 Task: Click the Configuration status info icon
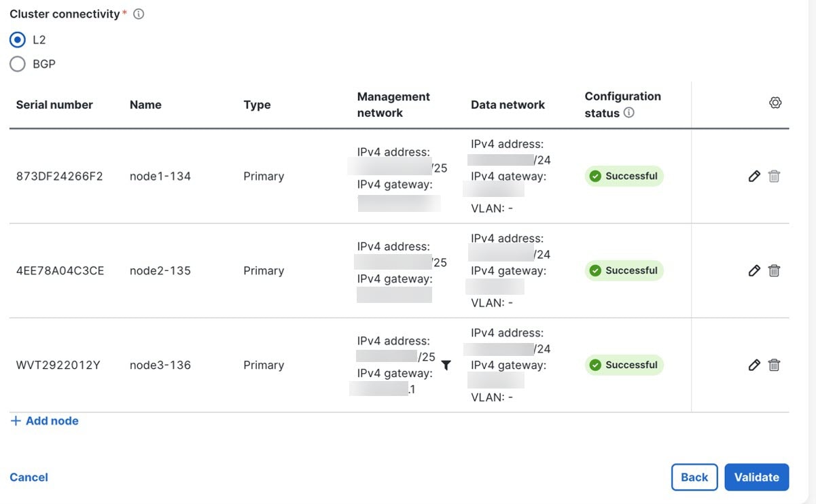click(629, 113)
